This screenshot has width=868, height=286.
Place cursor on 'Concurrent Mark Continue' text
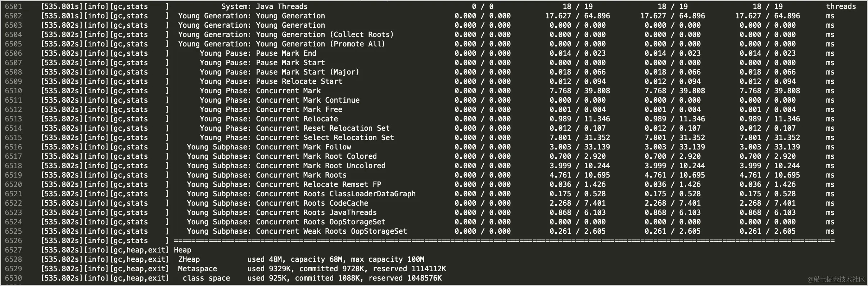point(308,100)
